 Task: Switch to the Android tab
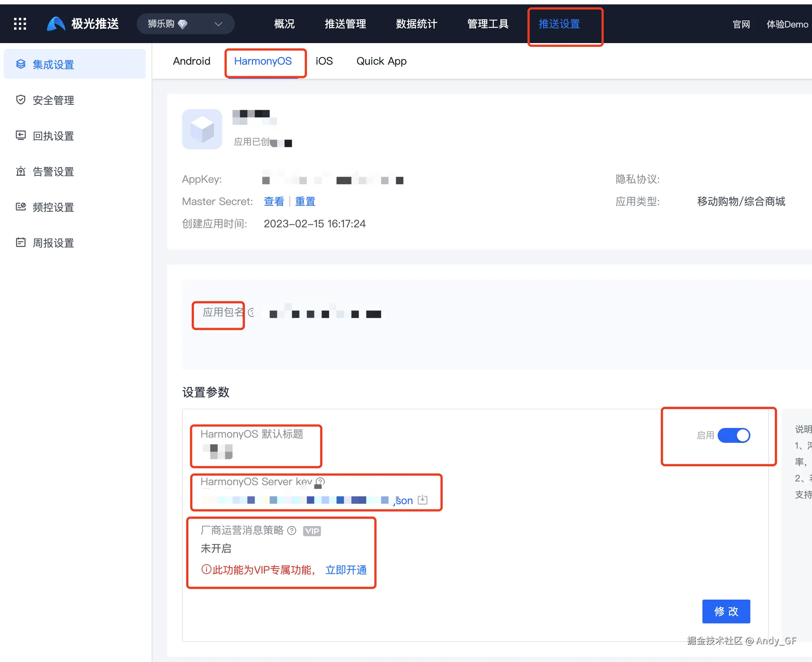[x=191, y=61]
